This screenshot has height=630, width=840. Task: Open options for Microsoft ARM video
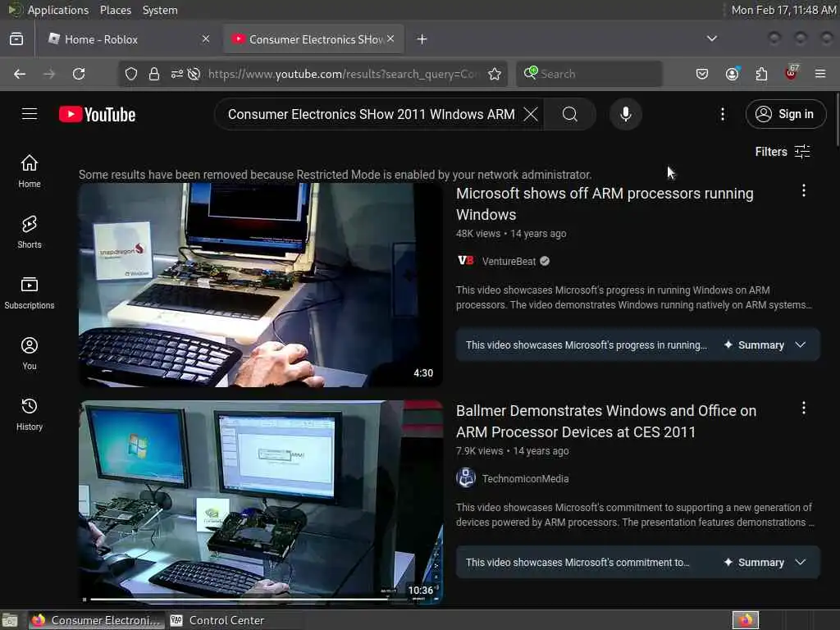(x=804, y=190)
